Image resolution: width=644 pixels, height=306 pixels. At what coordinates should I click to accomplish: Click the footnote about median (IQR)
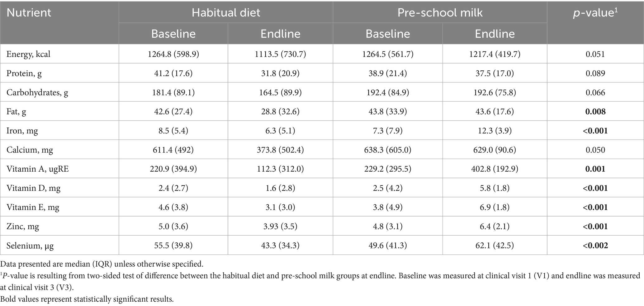(102, 264)
